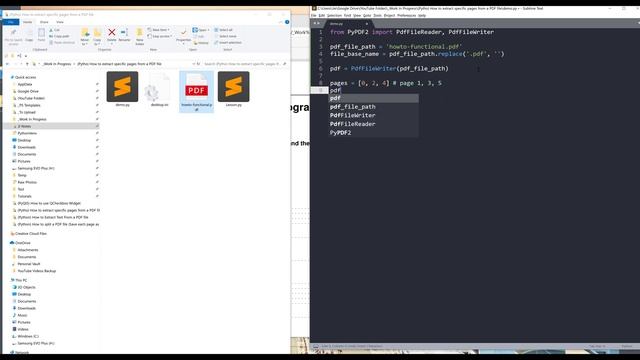The height and width of the screenshot is (360, 640).
Task: Open Sublime Text Goto menu
Action: point(367,16)
